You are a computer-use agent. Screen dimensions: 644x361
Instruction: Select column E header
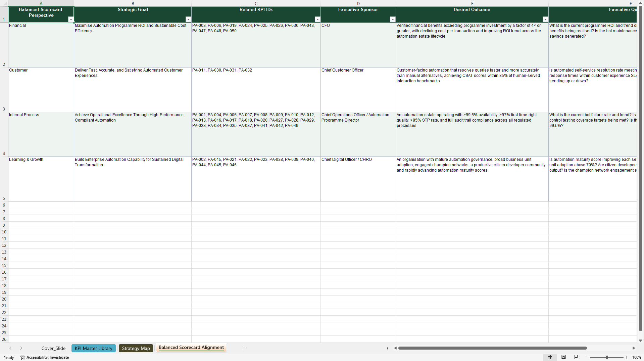click(472, 3)
